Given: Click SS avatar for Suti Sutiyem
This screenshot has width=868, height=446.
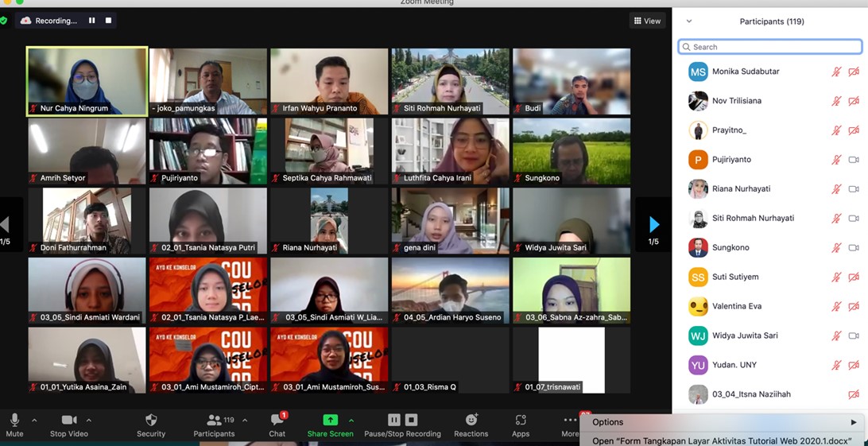Looking at the screenshot, I should point(698,277).
